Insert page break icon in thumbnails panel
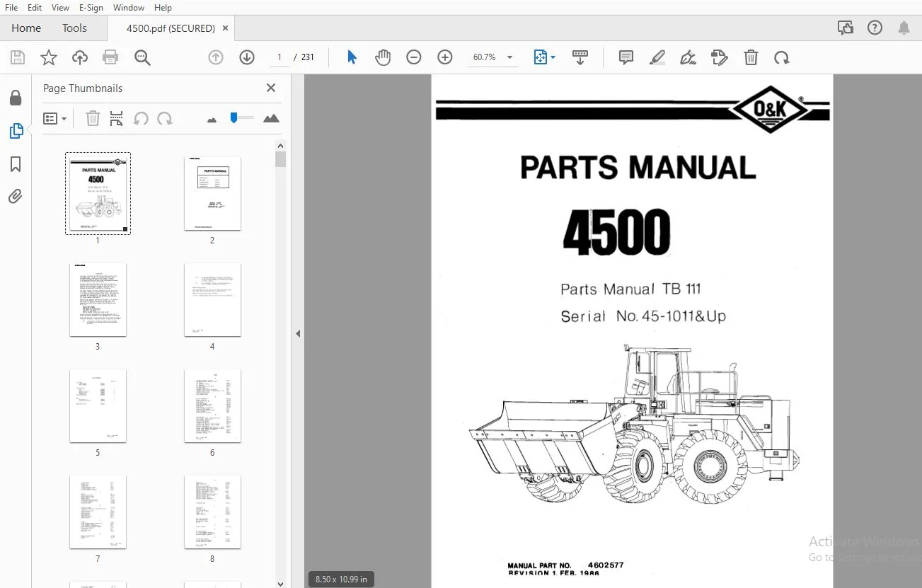The width and height of the screenshot is (922, 588). (x=117, y=119)
